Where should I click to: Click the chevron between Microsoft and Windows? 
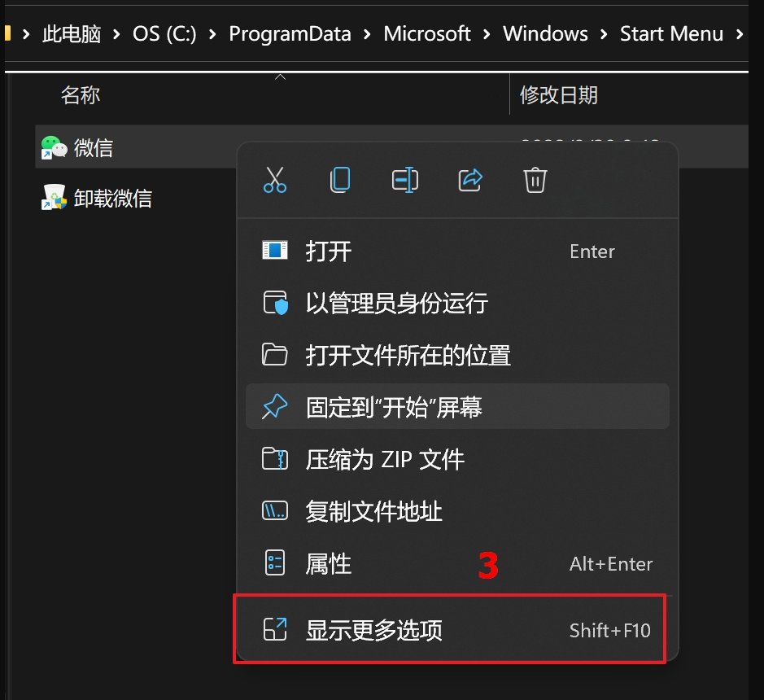pyautogui.click(x=488, y=33)
